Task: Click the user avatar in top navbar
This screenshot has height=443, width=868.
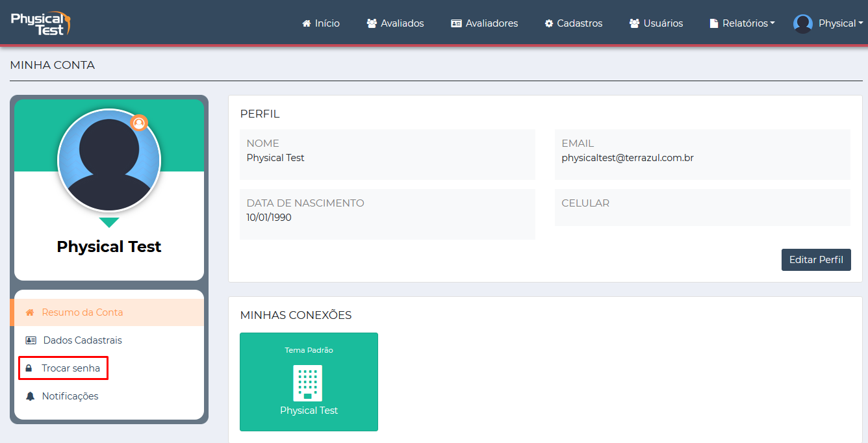Action: coord(803,23)
